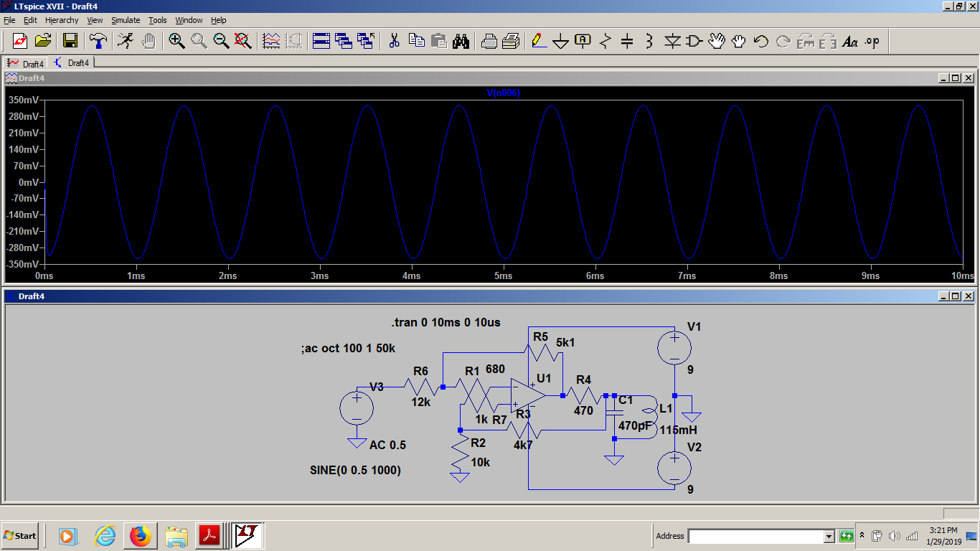Viewport: 980px width, 551px height.
Task: Open the Edit menu
Action: tap(30, 20)
